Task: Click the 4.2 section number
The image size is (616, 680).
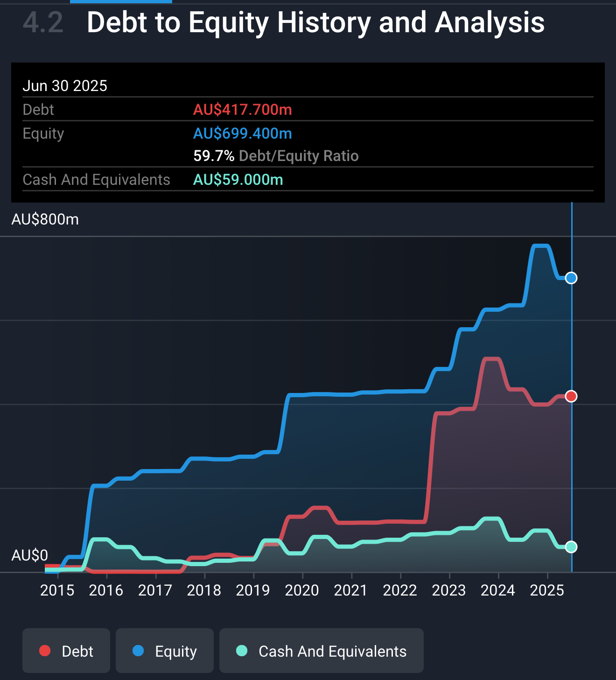Action: tap(43, 22)
